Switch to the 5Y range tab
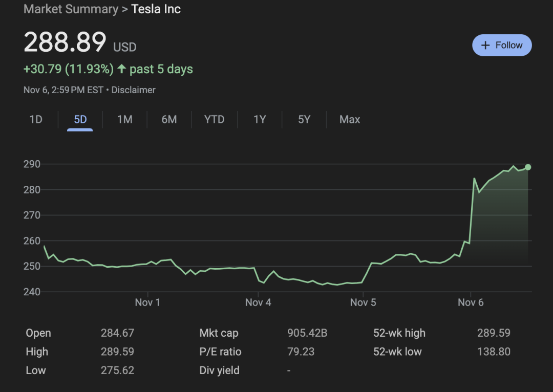Viewport: 553px width, 392px height. point(304,120)
